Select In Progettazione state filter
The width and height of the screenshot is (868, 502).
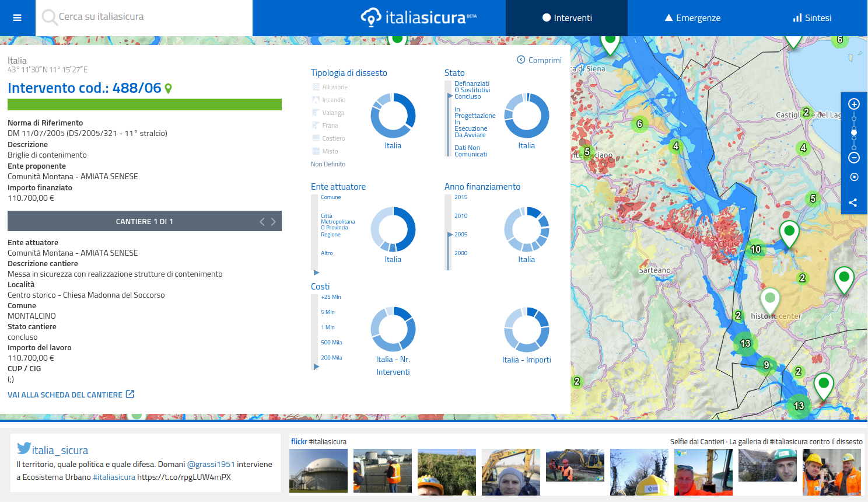click(x=475, y=113)
